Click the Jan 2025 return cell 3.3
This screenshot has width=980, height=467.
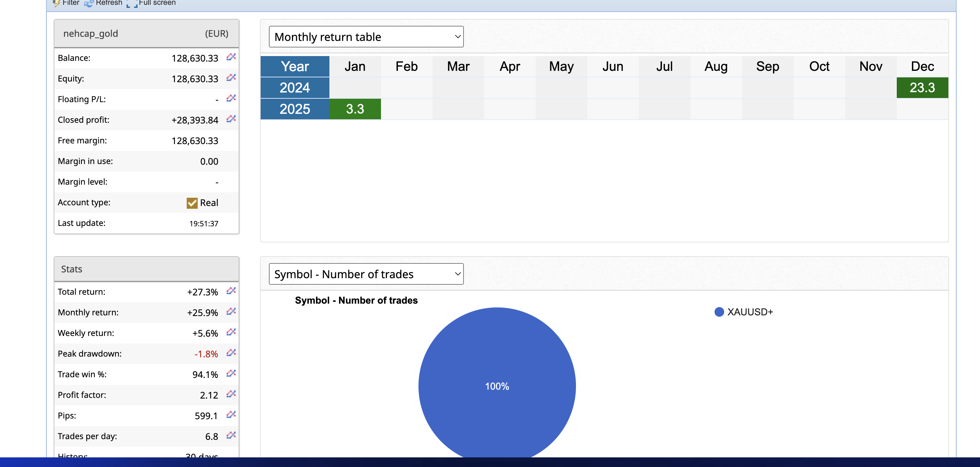[355, 109]
